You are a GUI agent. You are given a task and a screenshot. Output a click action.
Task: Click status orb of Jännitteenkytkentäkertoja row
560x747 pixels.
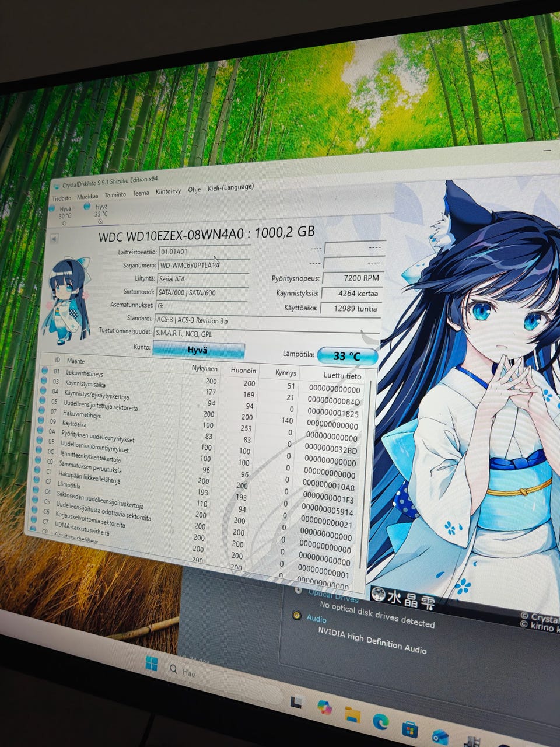pyautogui.click(x=39, y=450)
